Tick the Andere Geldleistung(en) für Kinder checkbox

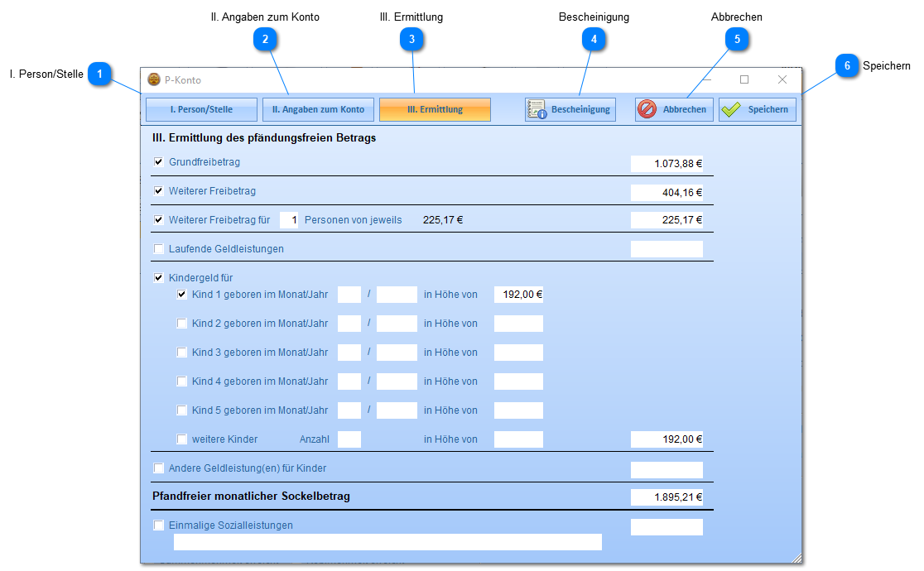pyautogui.click(x=159, y=468)
